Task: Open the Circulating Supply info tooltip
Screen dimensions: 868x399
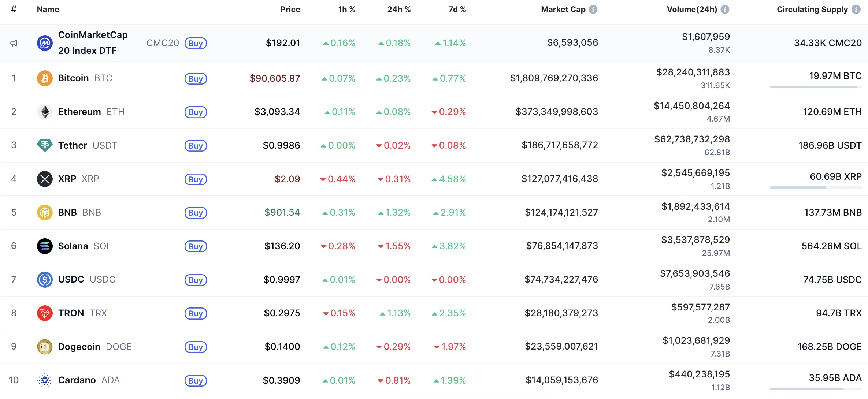Action: (x=857, y=9)
